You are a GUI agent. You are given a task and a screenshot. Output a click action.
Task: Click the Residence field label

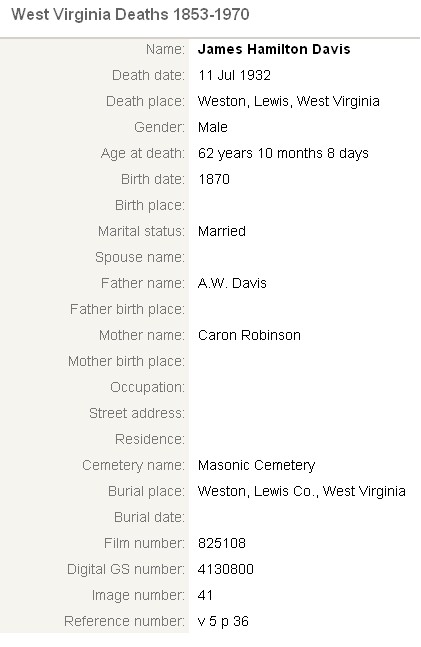pyautogui.click(x=150, y=439)
